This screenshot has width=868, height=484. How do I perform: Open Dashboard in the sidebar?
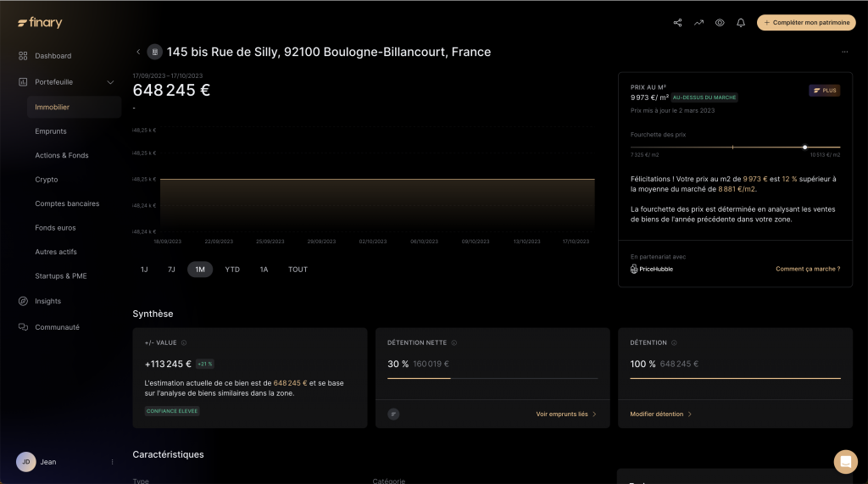click(53, 56)
